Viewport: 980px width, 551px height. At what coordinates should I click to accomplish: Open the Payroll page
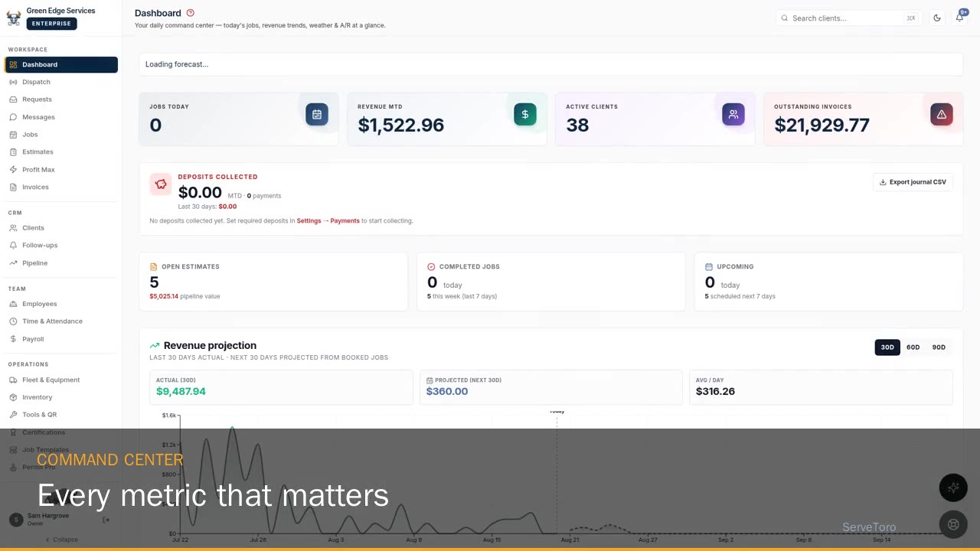(x=61, y=339)
